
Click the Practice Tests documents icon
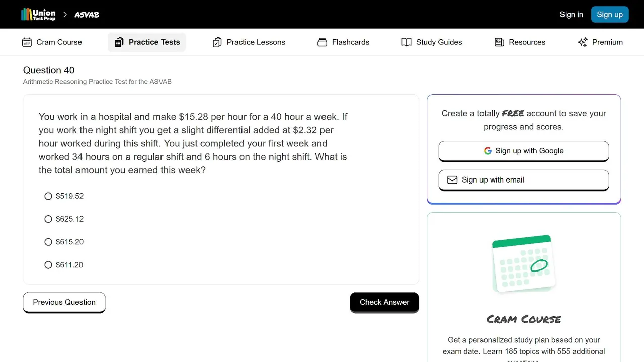[119, 42]
